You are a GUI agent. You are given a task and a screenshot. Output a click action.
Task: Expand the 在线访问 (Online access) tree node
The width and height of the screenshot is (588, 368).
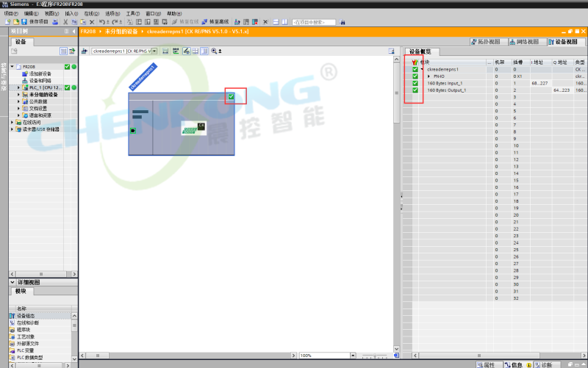(x=12, y=122)
